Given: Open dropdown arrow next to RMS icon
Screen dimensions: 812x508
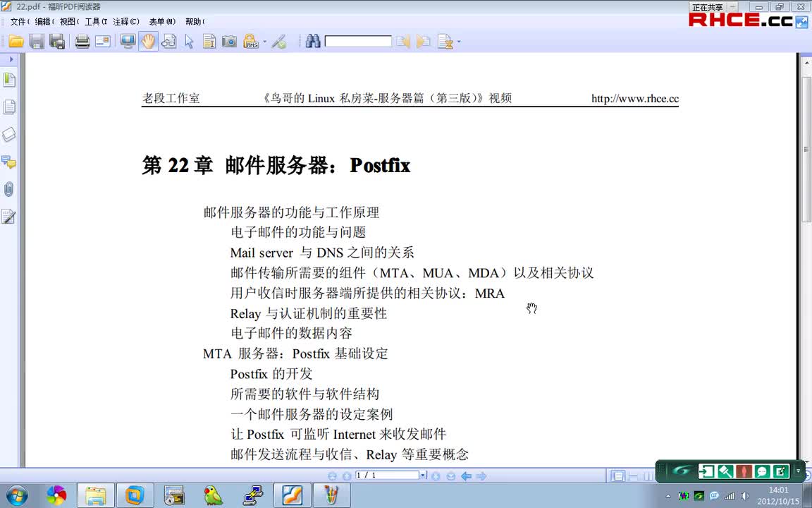Looking at the screenshot, I should pos(264,42).
